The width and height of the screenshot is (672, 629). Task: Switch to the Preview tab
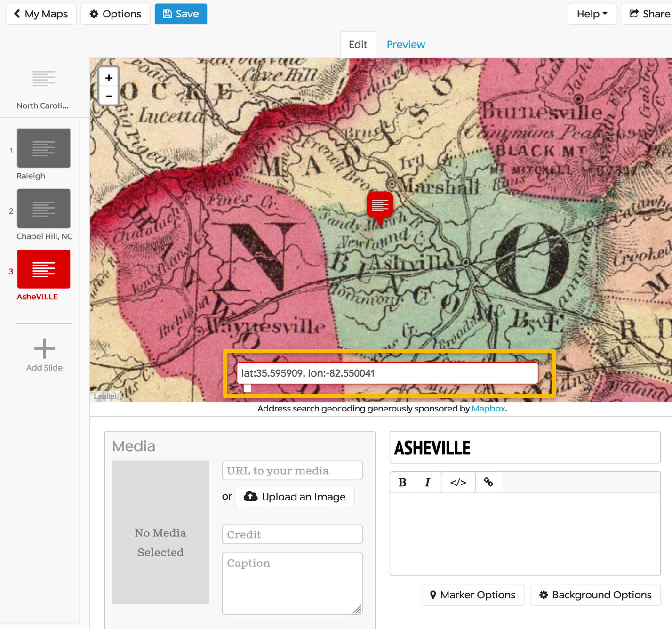pyautogui.click(x=406, y=44)
